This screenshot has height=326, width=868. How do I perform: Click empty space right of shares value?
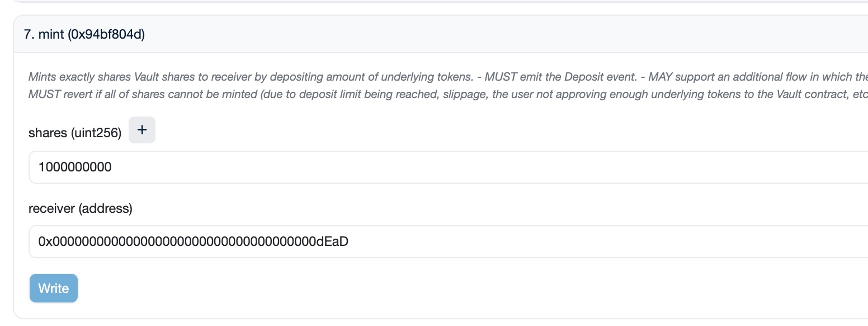coord(447,167)
